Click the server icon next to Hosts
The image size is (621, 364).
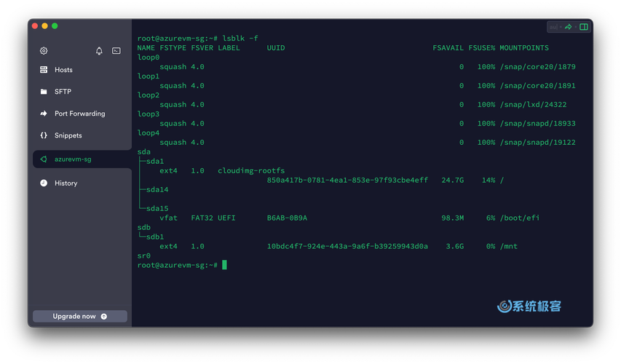pyautogui.click(x=44, y=70)
